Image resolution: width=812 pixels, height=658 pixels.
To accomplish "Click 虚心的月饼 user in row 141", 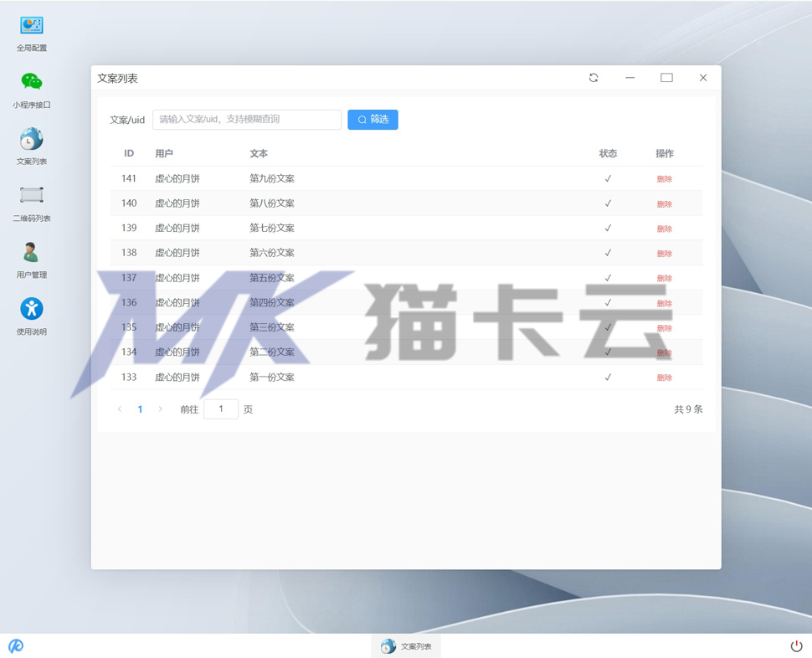I will click(177, 178).
